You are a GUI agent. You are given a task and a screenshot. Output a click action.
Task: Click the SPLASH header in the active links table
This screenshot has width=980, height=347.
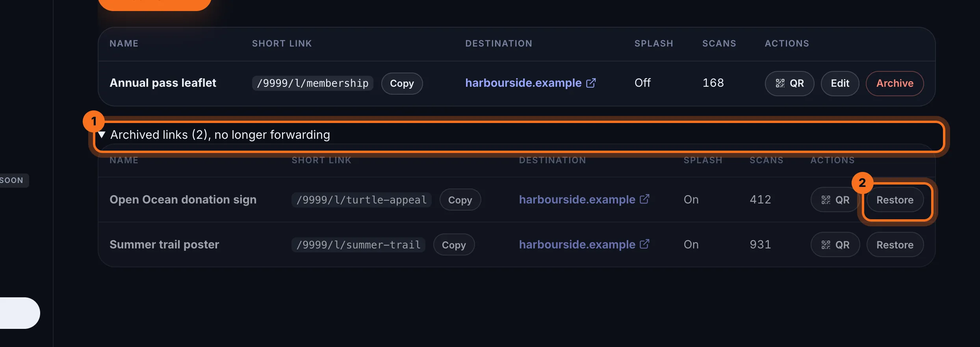coord(653,43)
